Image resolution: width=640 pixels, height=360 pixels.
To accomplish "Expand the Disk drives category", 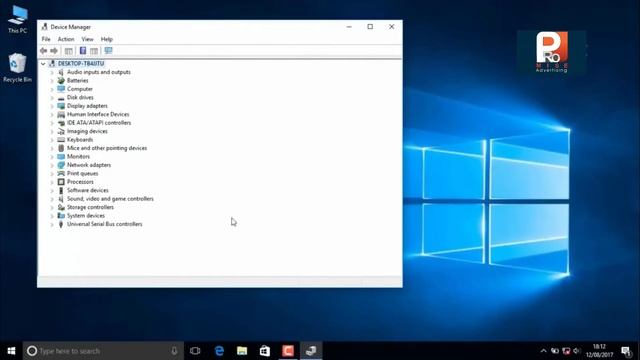I will point(52,98).
